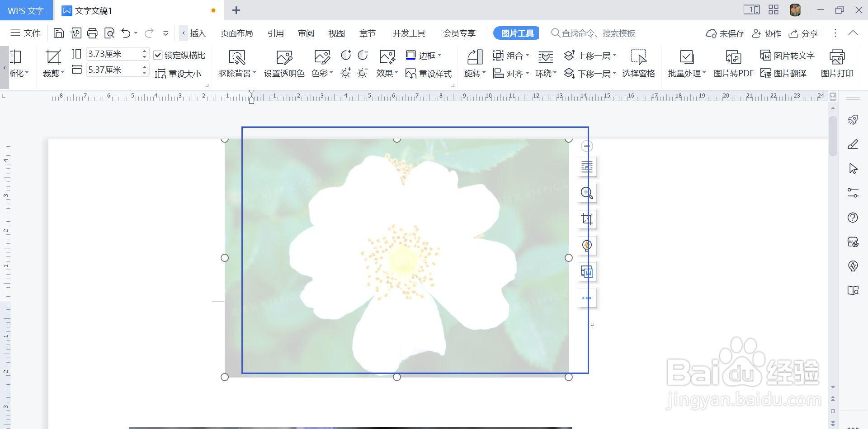
Task: Switch to View (视图) tab
Action: click(x=337, y=33)
